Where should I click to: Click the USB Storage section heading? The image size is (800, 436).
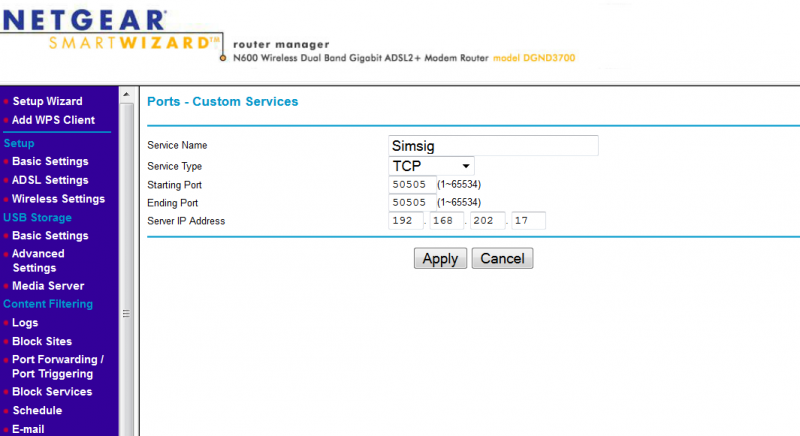pyautogui.click(x=37, y=217)
